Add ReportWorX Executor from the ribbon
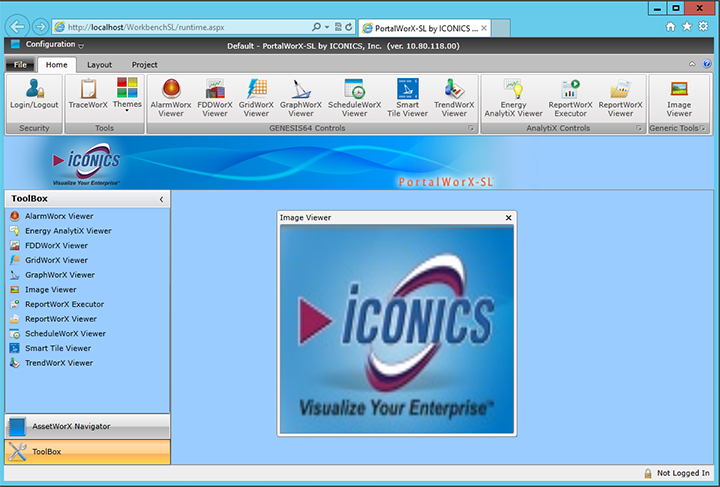 (570, 98)
